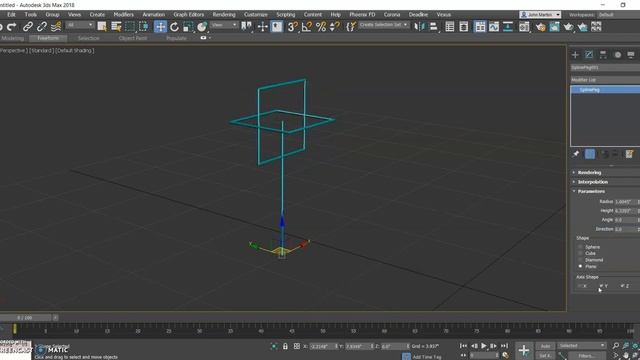Select the SplinePeg entry in modifier stack
The image size is (640, 360).
(605, 90)
